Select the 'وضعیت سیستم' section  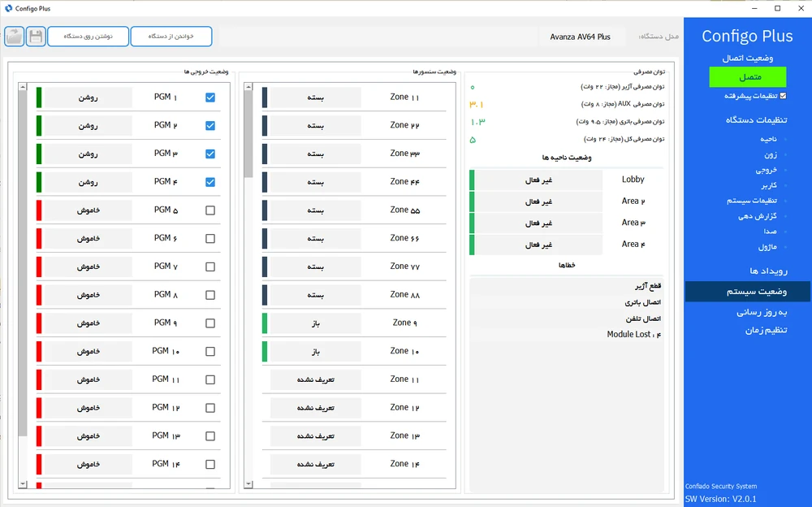pyautogui.click(x=748, y=292)
